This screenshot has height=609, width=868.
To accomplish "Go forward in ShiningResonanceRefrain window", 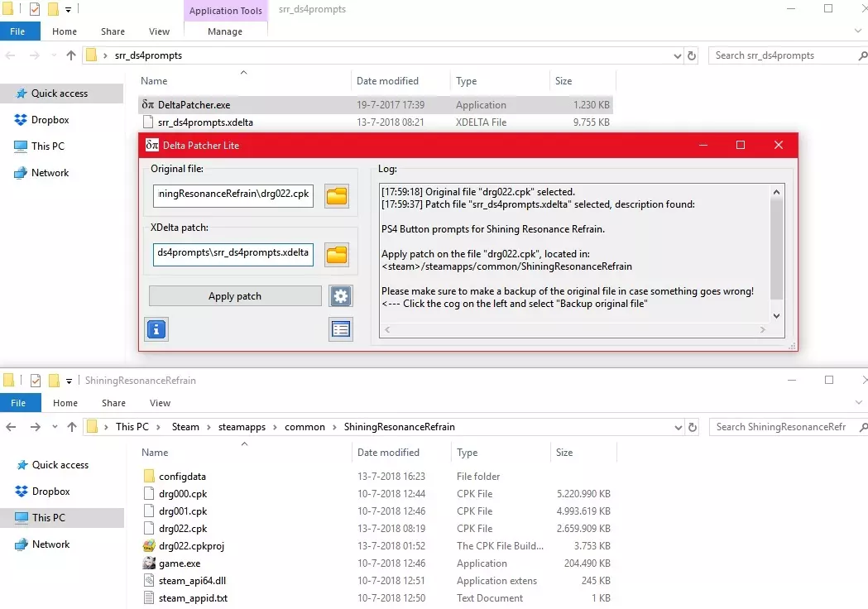I will click(x=35, y=427).
